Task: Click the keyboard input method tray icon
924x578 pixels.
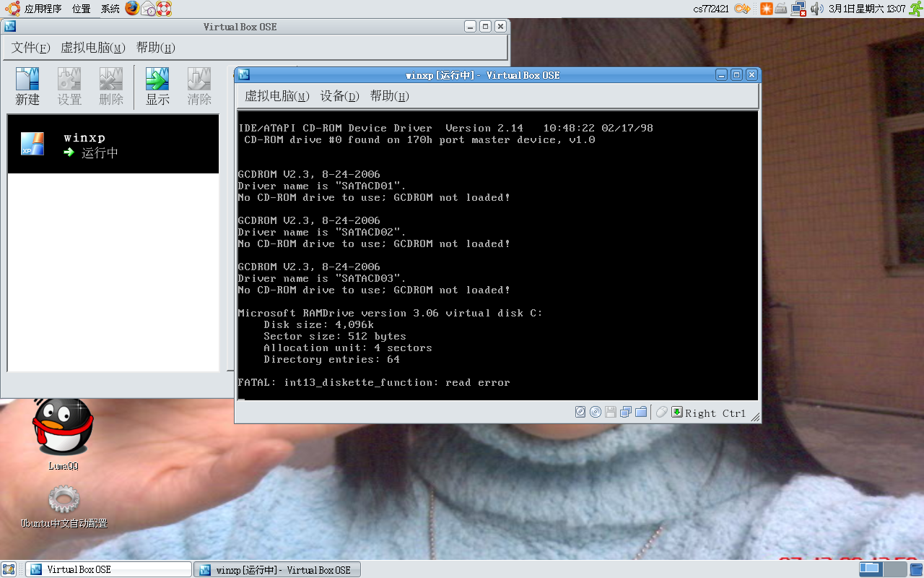Action: coord(781,9)
